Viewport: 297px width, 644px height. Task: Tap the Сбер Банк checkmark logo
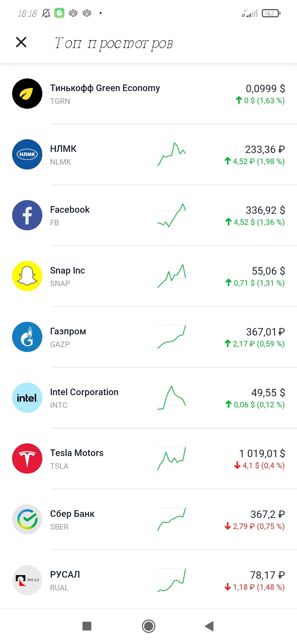coord(27,519)
